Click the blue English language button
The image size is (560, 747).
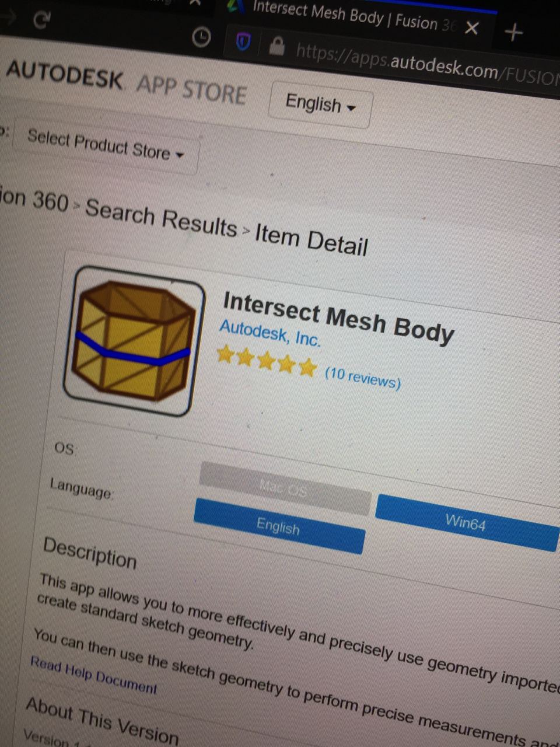point(279,526)
